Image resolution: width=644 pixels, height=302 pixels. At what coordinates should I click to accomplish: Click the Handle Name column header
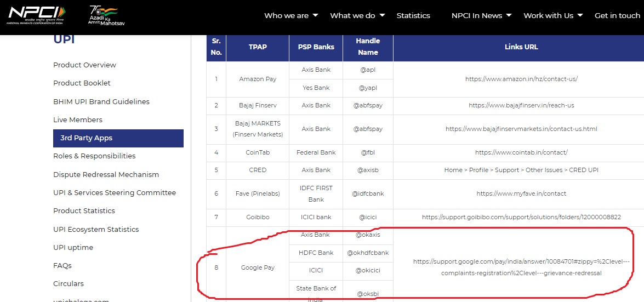point(368,47)
